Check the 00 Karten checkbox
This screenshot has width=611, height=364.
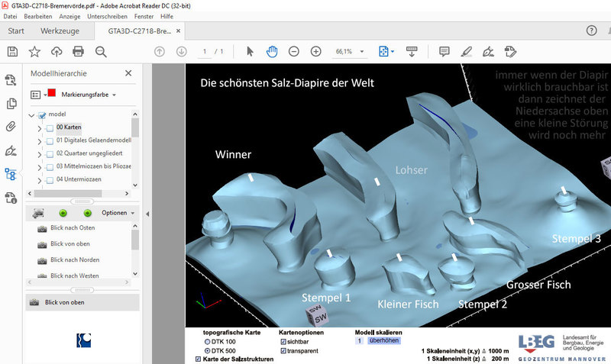[50, 127]
